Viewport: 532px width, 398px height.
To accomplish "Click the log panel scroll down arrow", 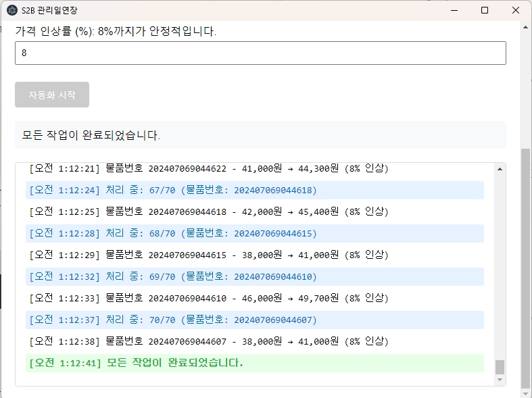I will click(x=500, y=380).
